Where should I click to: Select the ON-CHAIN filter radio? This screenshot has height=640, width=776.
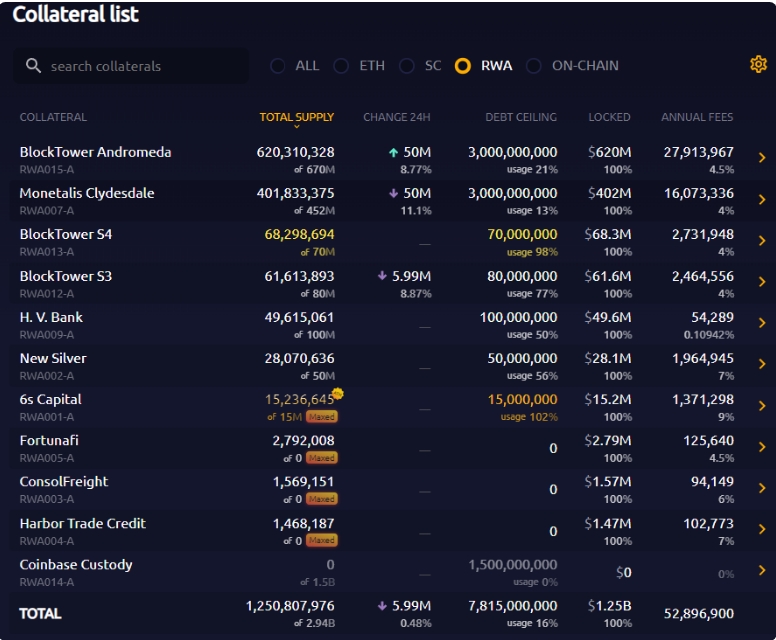click(x=534, y=66)
